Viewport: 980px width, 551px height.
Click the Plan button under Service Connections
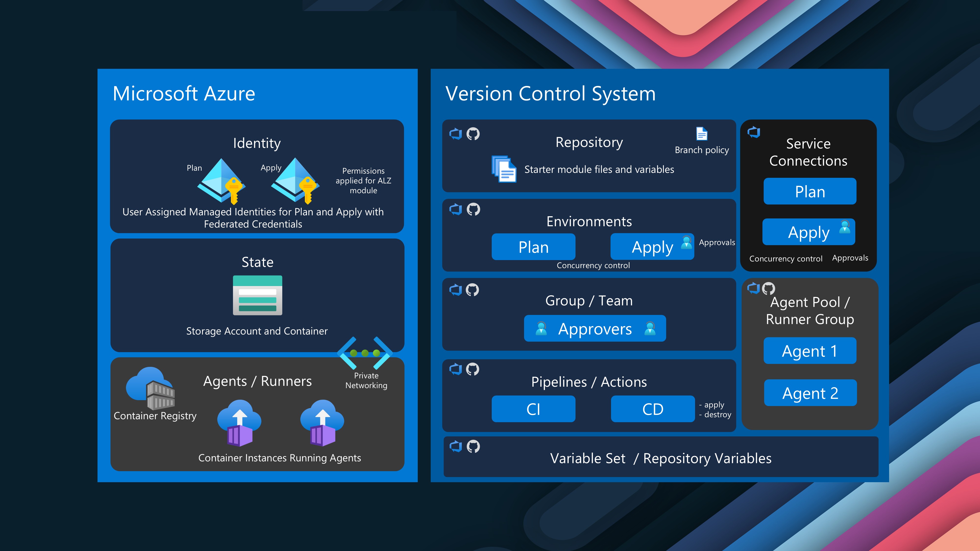(810, 191)
